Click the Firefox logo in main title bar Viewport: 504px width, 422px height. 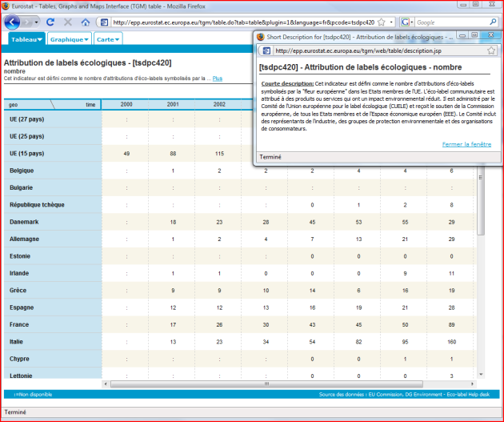tap(6, 6)
